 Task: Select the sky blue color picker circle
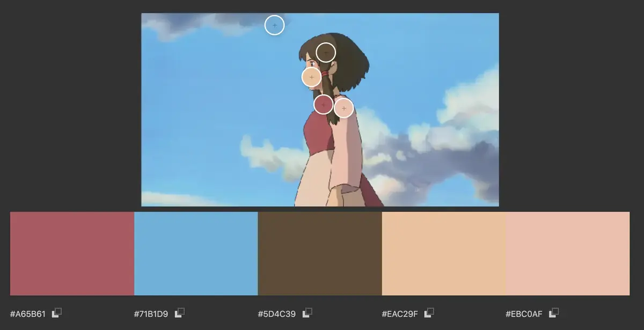tap(274, 25)
